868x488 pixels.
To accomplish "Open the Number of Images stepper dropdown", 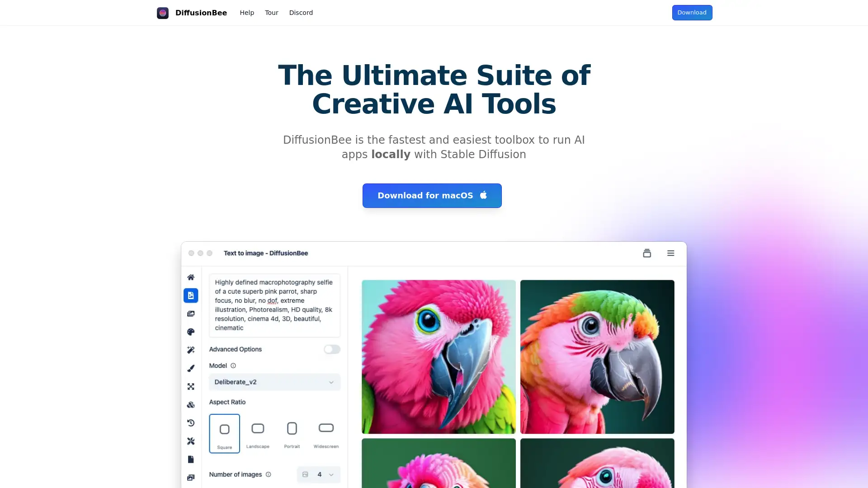I will [x=331, y=474].
